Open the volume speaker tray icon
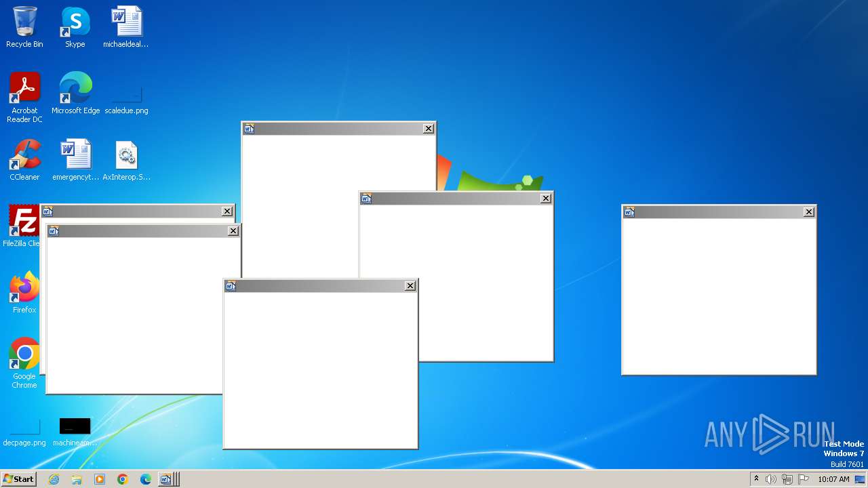The height and width of the screenshot is (488, 868). click(771, 479)
